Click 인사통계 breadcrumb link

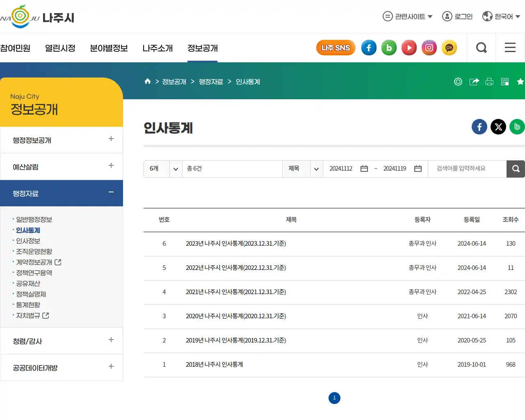(x=248, y=82)
